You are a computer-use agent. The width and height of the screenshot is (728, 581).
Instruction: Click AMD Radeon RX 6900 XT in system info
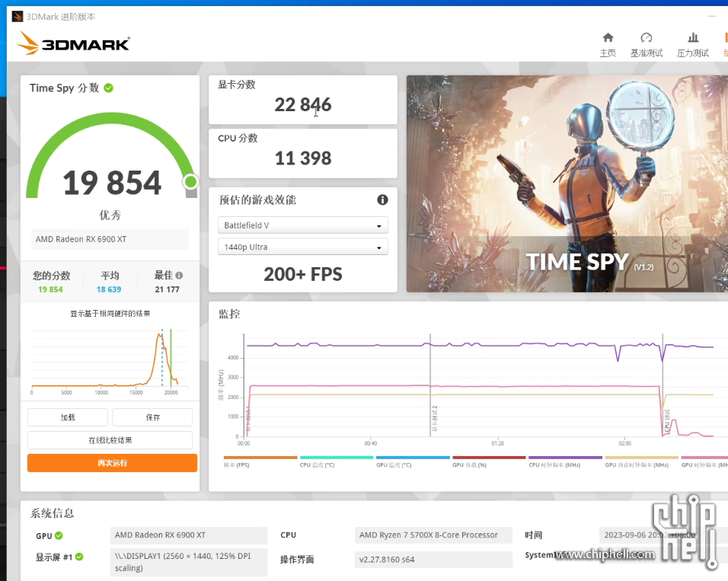pyautogui.click(x=189, y=535)
